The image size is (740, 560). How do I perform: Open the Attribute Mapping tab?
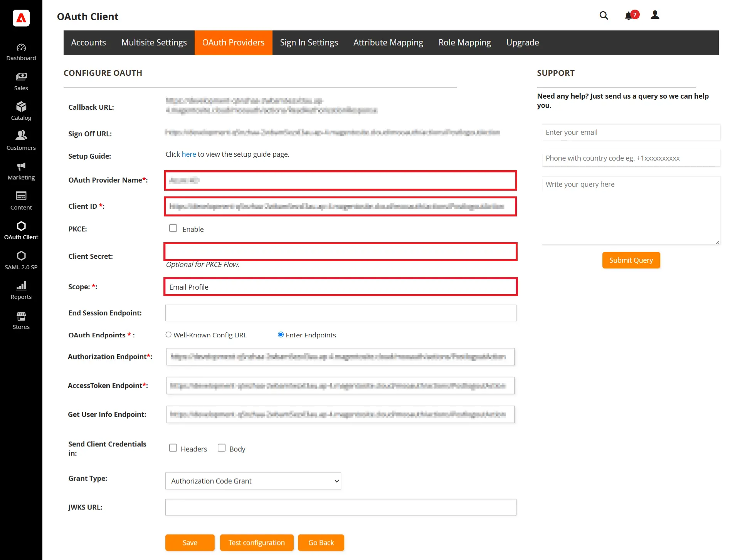click(388, 42)
